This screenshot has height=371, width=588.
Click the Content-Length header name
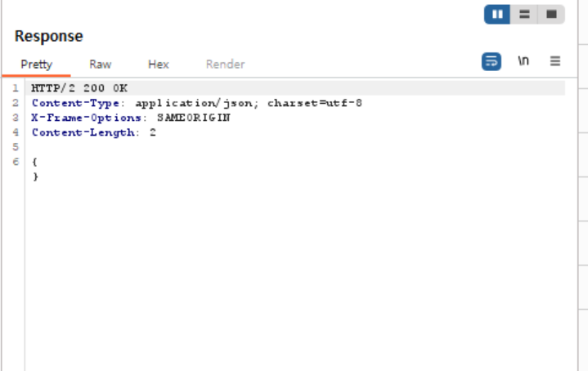pyautogui.click(x=83, y=132)
